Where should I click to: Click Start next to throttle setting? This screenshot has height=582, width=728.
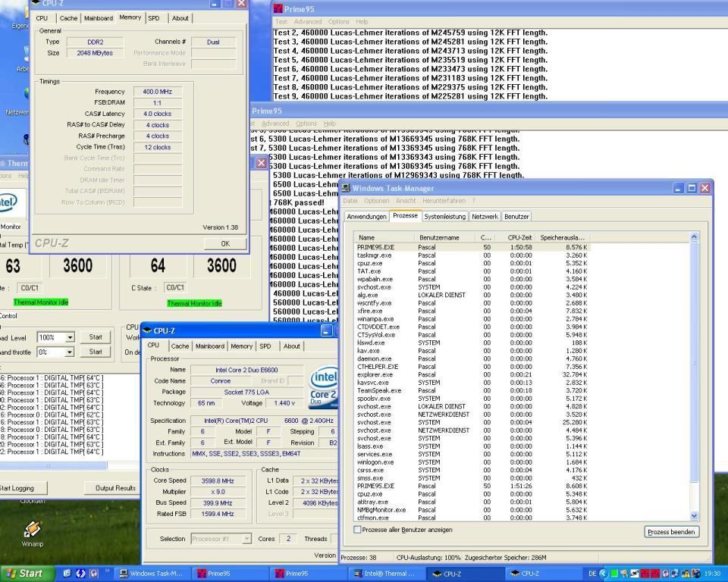[x=96, y=352]
